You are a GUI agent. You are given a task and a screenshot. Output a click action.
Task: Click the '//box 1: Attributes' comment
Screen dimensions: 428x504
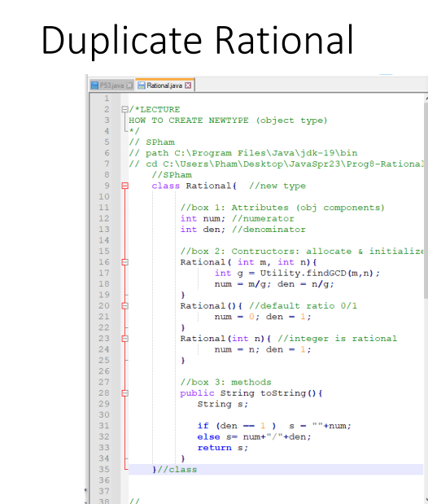pos(234,208)
